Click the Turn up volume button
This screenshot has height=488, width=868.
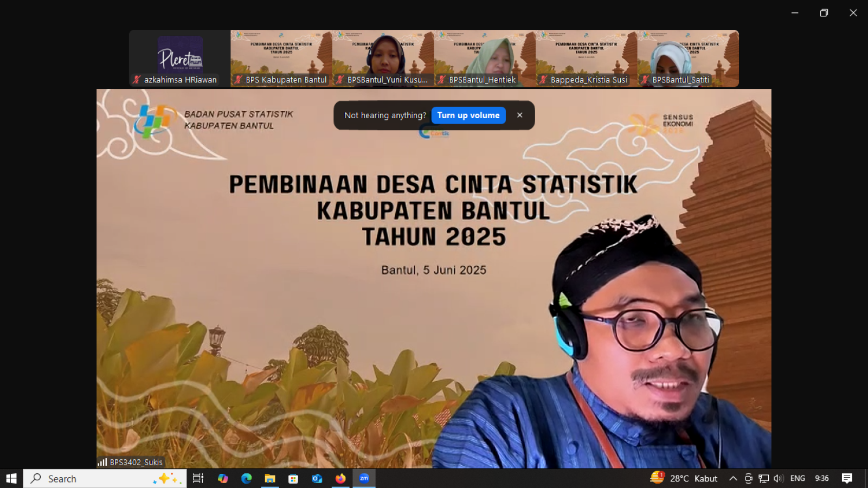coord(468,115)
